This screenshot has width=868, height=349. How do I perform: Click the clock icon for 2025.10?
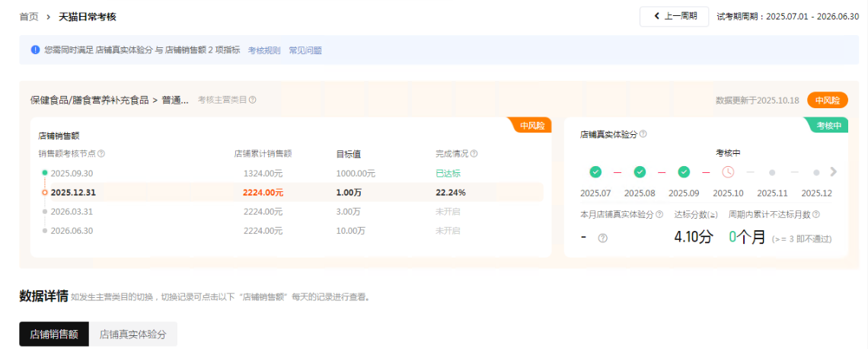tap(728, 172)
